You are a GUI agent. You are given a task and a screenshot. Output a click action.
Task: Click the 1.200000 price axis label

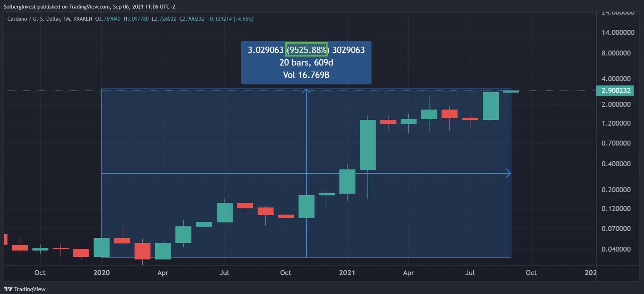point(616,123)
